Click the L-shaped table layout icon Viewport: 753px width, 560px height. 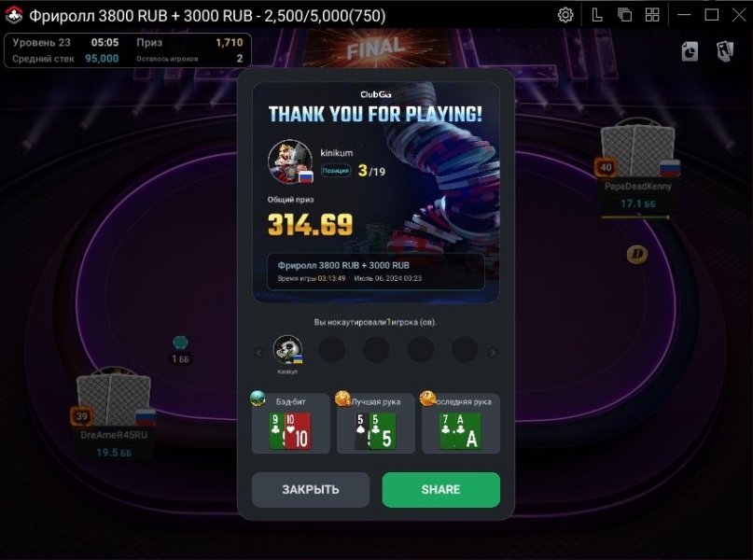coord(596,15)
